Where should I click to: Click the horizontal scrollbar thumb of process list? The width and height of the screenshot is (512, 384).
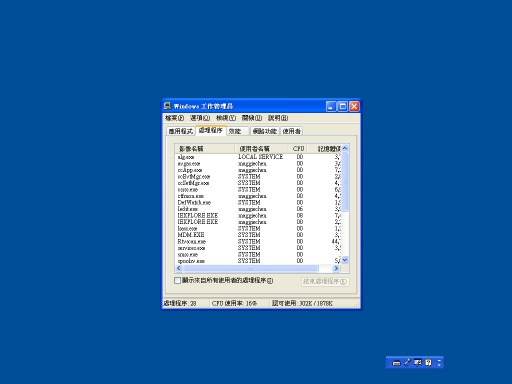(251, 268)
